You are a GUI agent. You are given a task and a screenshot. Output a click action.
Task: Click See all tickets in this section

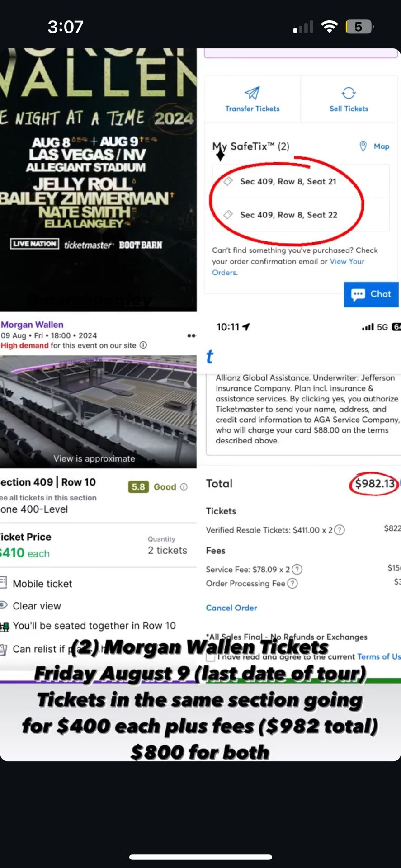(x=48, y=498)
